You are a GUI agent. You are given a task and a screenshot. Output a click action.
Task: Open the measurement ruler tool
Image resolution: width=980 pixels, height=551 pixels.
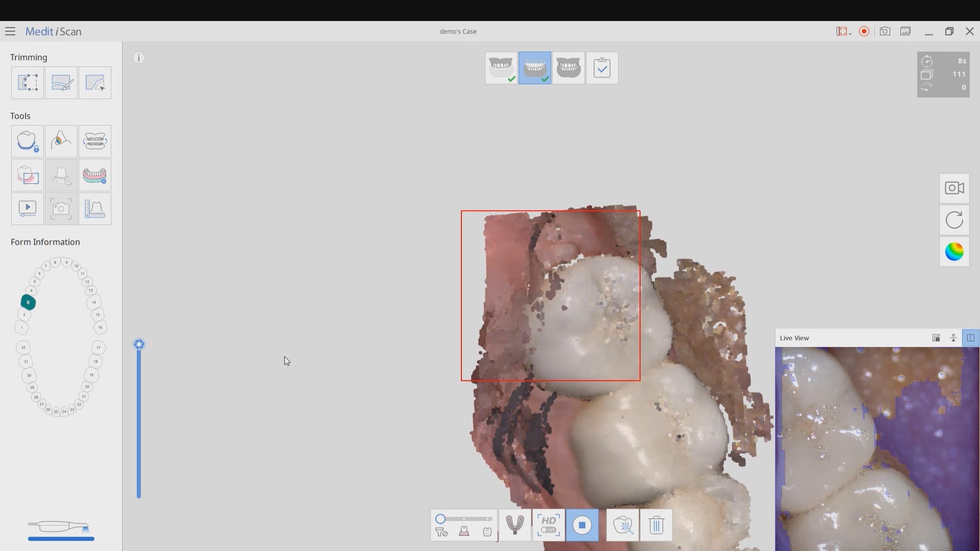[x=95, y=209]
